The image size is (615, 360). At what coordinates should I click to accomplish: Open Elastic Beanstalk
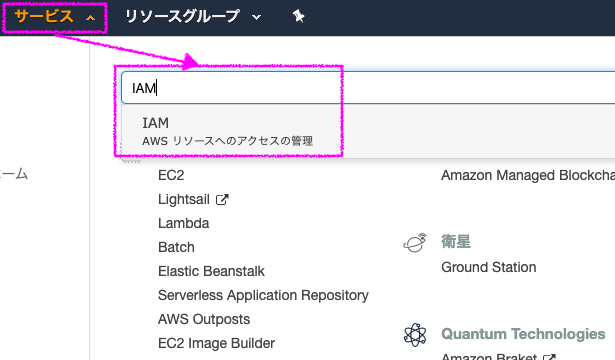tap(211, 271)
